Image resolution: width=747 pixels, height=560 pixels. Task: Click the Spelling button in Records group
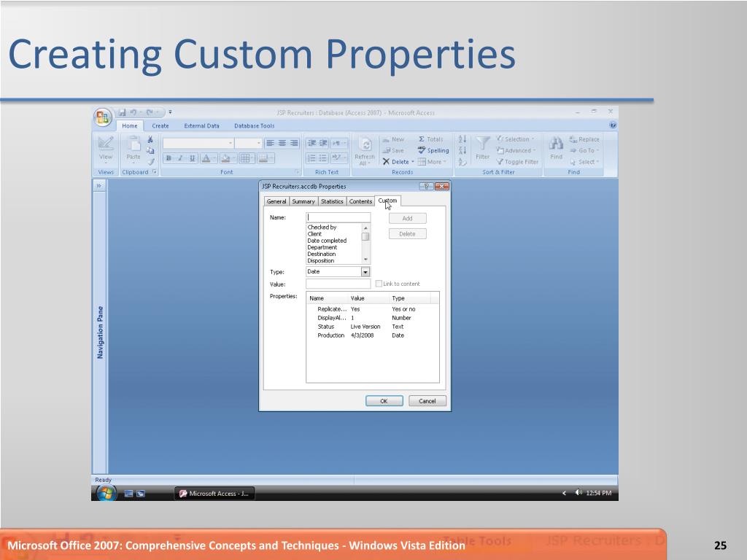[433, 150]
